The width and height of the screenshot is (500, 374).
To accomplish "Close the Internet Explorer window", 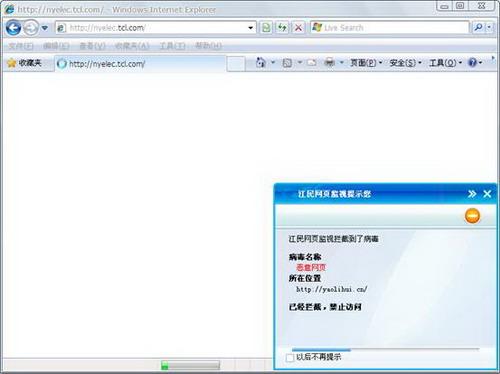I will 481,6.
